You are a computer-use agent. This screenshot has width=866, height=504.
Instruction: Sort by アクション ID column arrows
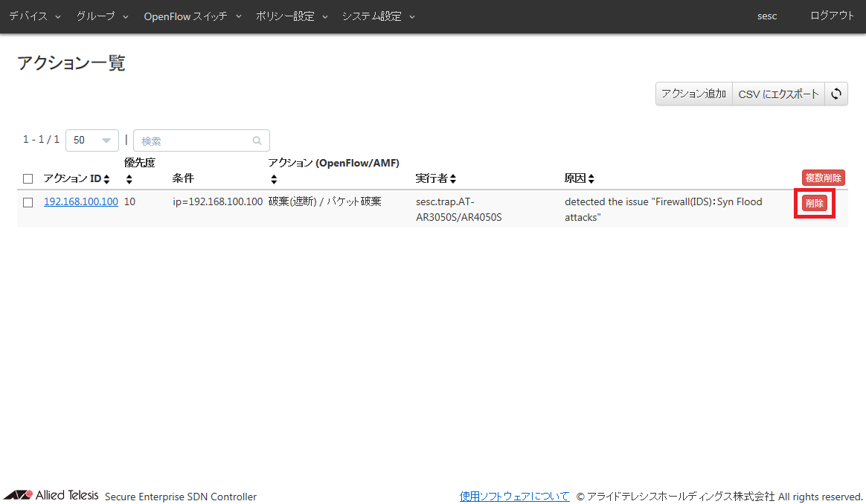(x=106, y=179)
